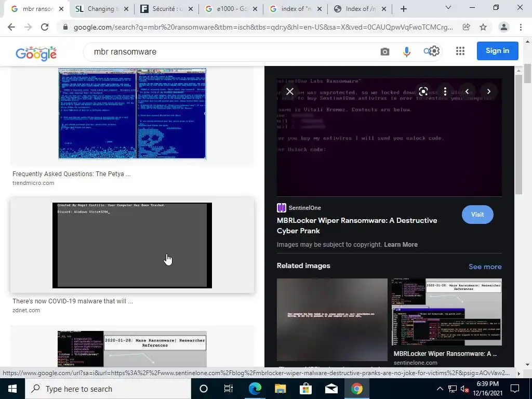Start voice search microphone
The height and width of the screenshot is (399, 532).
(x=406, y=51)
